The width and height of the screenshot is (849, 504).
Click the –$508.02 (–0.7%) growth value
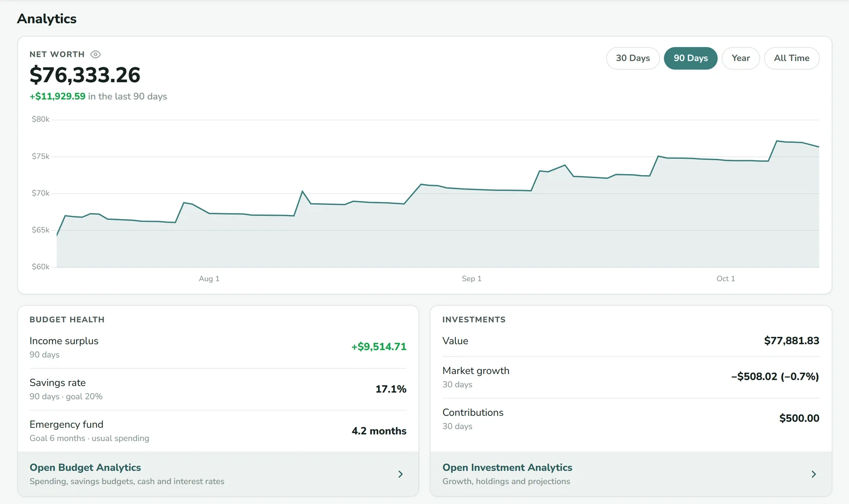click(775, 377)
